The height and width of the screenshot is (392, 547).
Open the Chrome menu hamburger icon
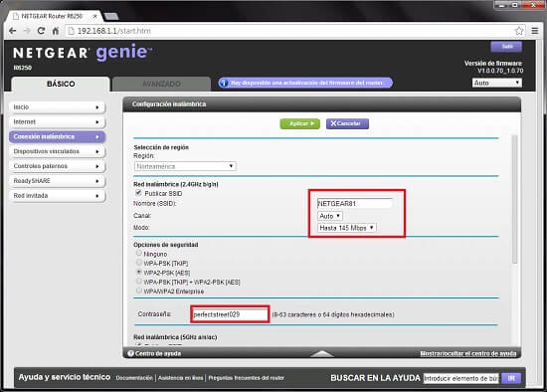535,31
